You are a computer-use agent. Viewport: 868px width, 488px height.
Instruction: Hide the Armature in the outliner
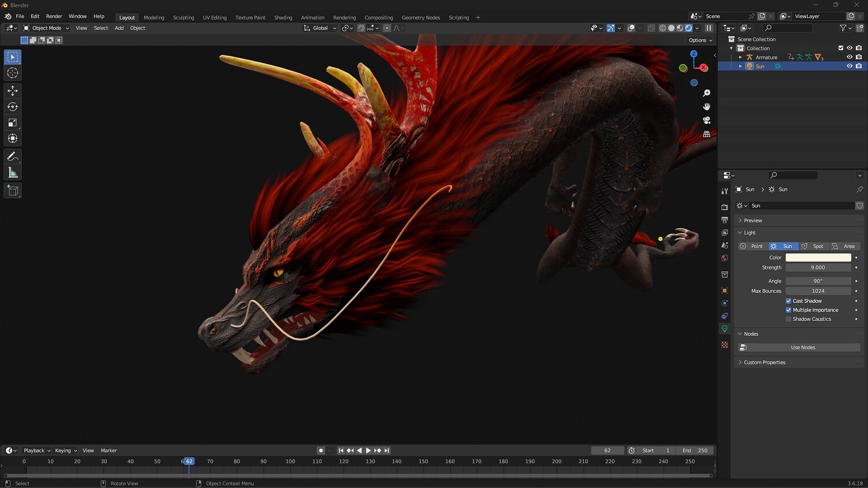[x=849, y=57]
